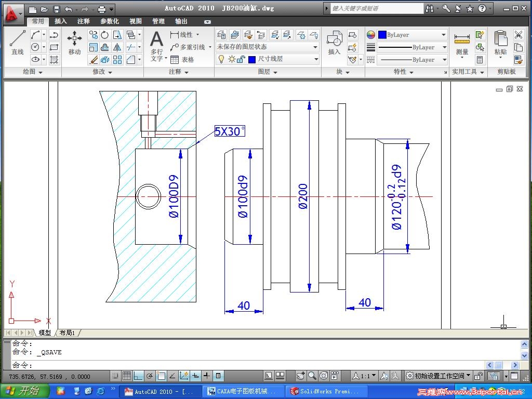The height and width of the screenshot is (399, 532).
Task: Switch to the 常用 ribbon tab
Action: pos(38,21)
